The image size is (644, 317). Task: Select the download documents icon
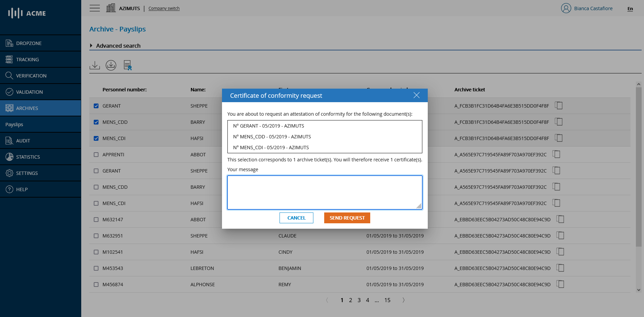tap(95, 65)
